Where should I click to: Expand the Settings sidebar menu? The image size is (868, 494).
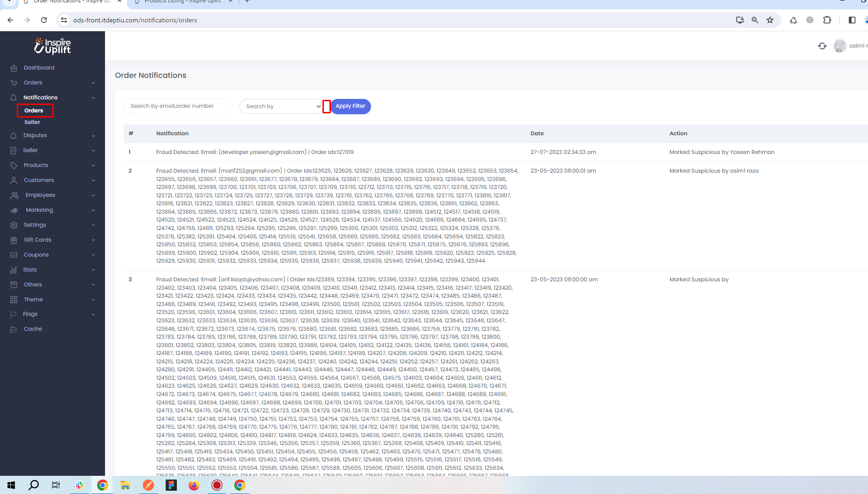tap(35, 224)
